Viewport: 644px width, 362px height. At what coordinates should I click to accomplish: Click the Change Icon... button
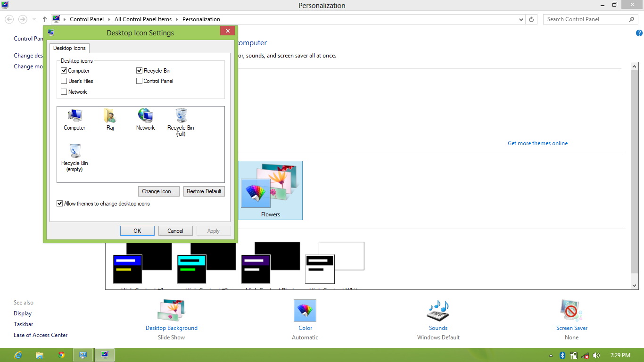click(x=159, y=191)
